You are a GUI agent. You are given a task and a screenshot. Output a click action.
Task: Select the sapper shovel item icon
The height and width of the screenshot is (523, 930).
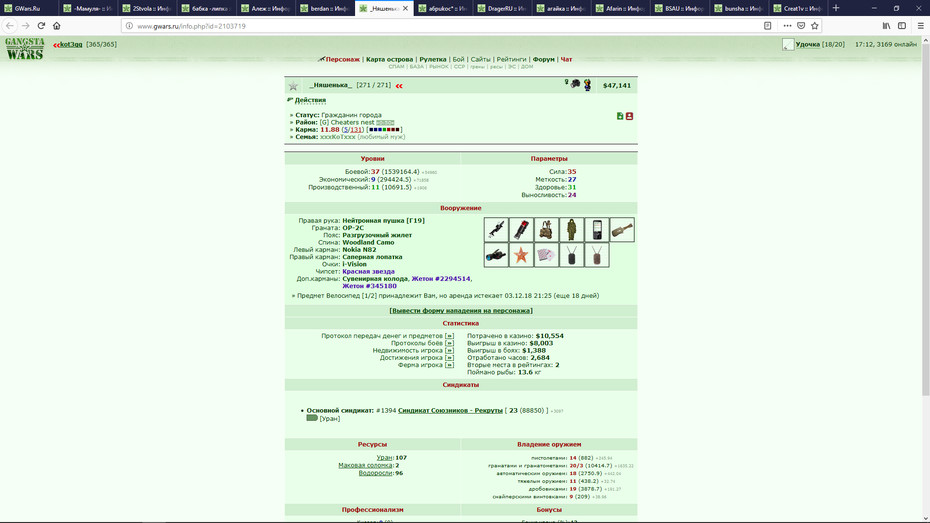click(622, 229)
